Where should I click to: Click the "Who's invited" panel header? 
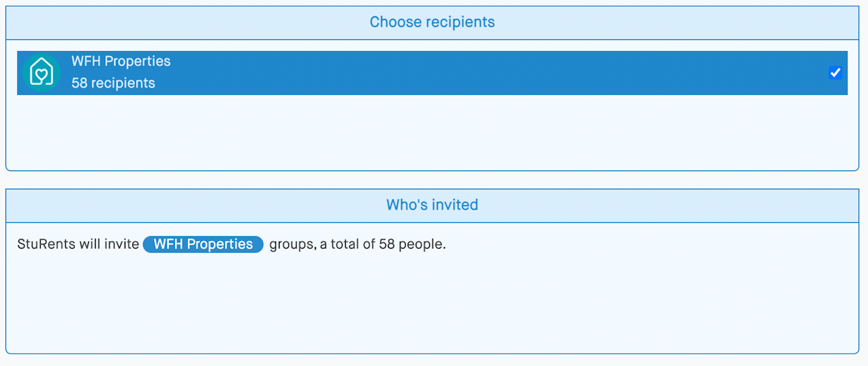(432, 205)
